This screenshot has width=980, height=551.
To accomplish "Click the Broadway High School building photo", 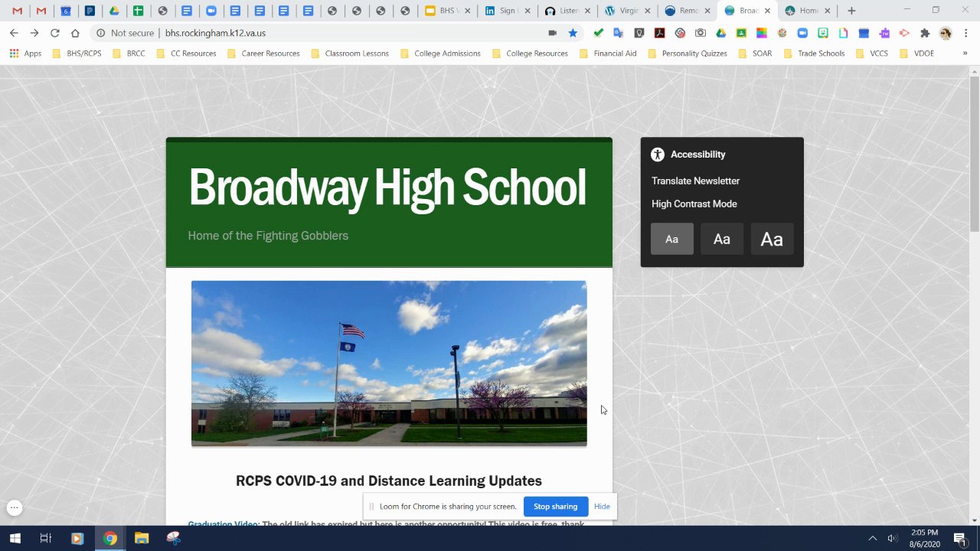I will click(x=389, y=364).
